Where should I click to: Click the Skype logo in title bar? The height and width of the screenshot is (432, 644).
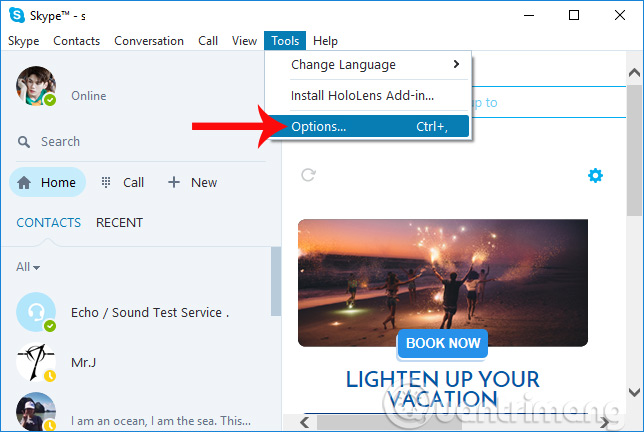(16, 15)
